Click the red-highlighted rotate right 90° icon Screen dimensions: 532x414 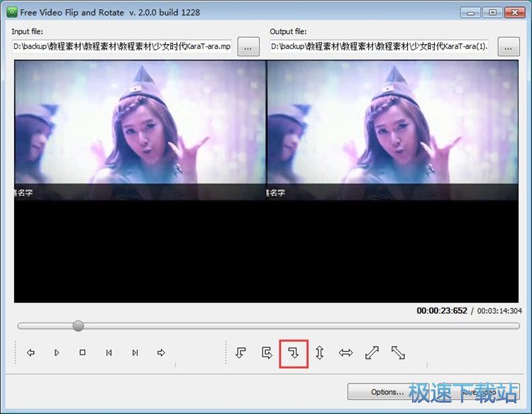point(293,352)
